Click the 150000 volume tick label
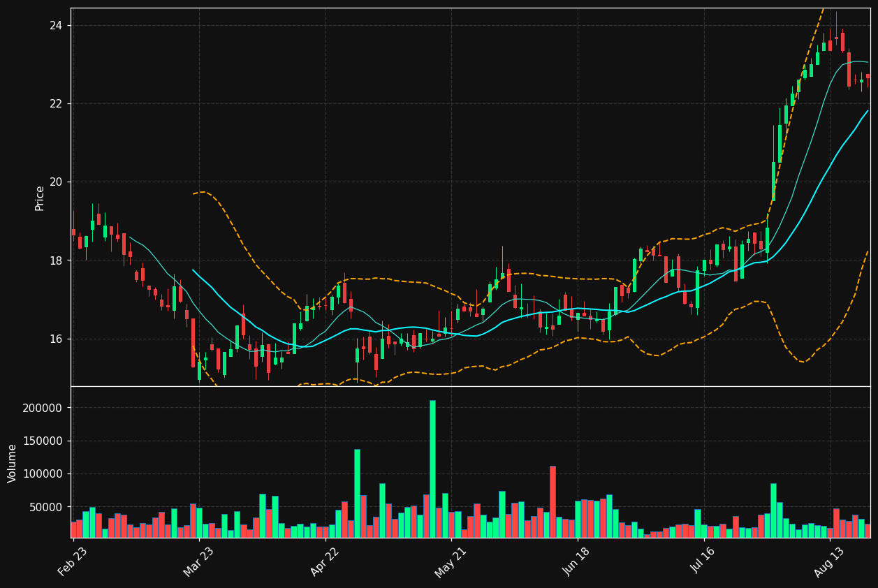 point(43,441)
